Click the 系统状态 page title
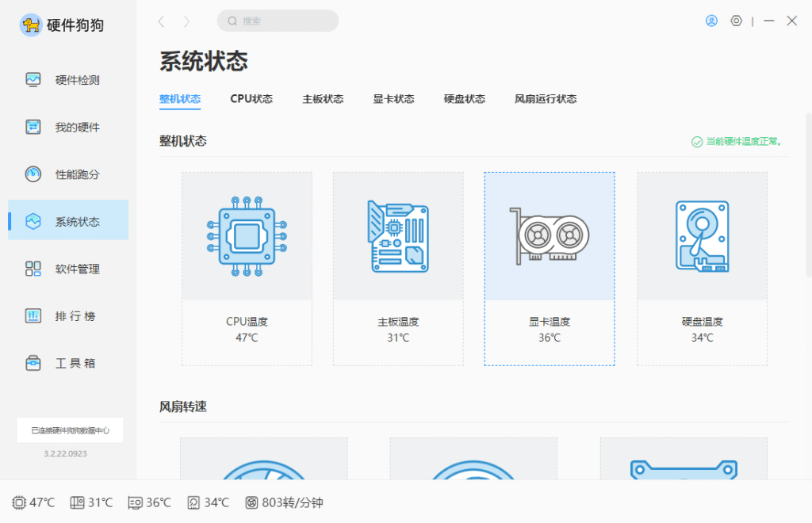812x523 pixels. coord(204,61)
